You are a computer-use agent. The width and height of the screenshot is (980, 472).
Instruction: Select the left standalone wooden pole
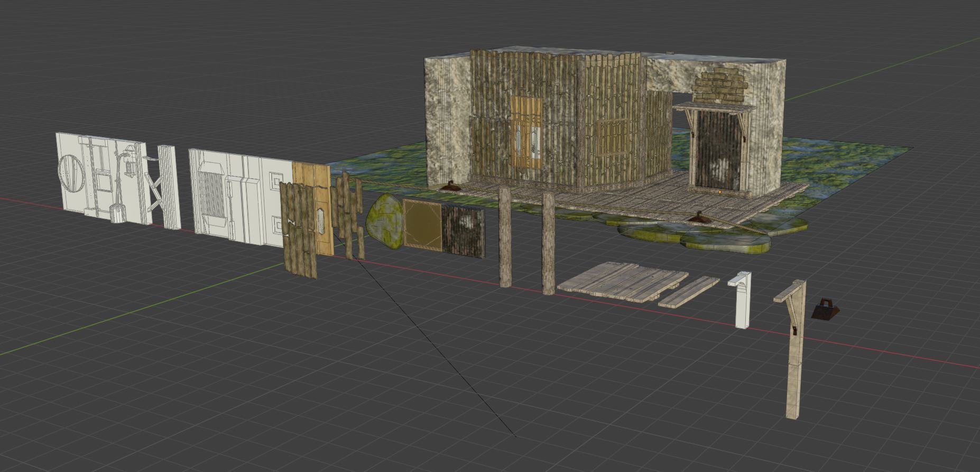(505, 237)
